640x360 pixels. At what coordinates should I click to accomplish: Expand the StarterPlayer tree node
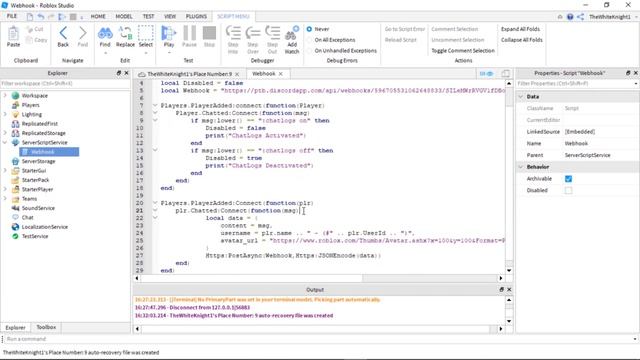click(x=5, y=189)
